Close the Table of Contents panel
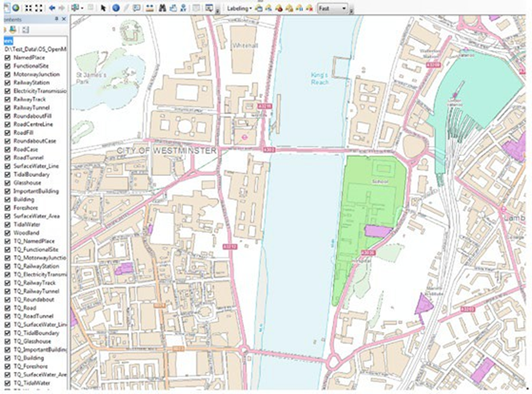 63,19
